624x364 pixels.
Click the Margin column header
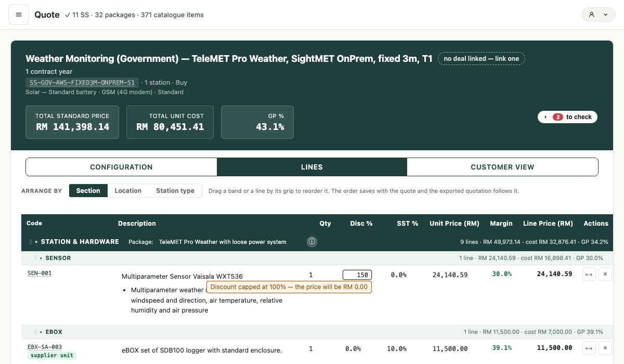coord(501,223)
